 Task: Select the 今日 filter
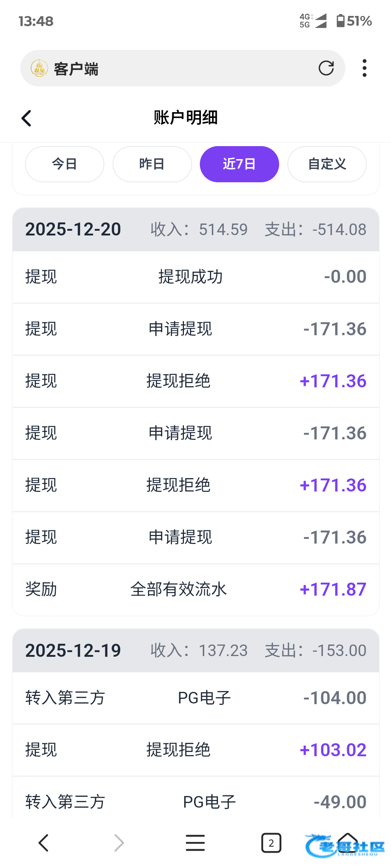point(64,164)
